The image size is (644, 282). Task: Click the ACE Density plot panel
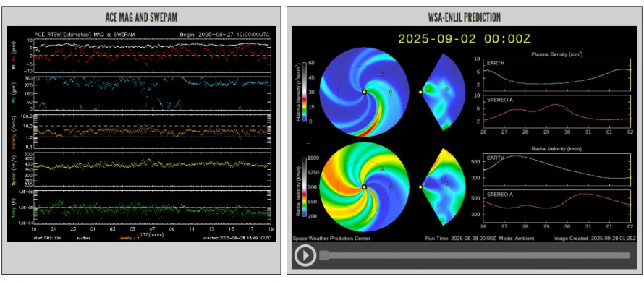click(152, 132)
